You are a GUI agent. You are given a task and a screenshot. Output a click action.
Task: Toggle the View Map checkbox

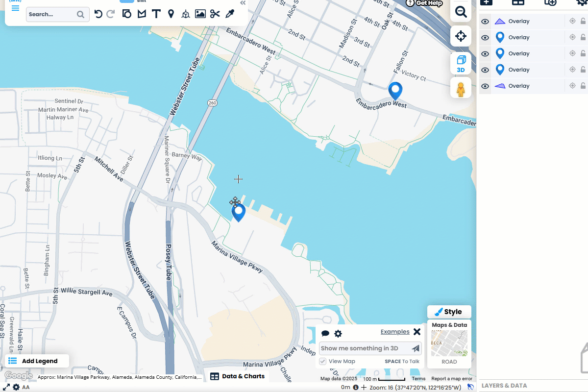tap(323, 362)
